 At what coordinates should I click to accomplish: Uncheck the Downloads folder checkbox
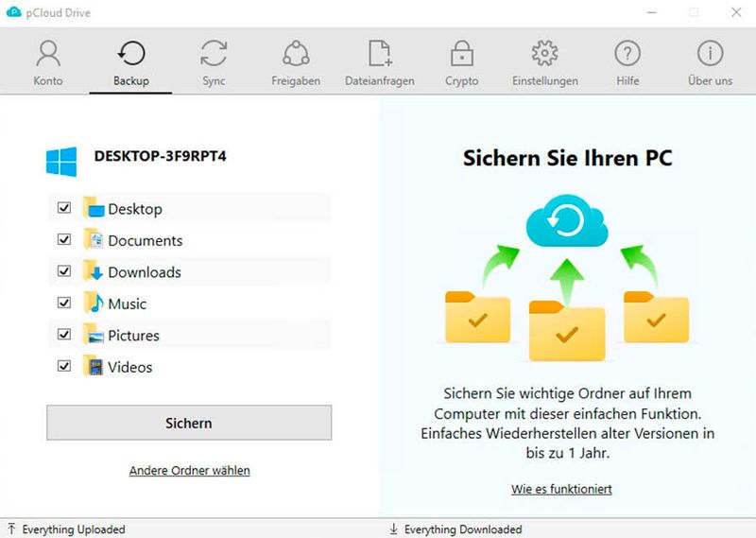point(64,271)
